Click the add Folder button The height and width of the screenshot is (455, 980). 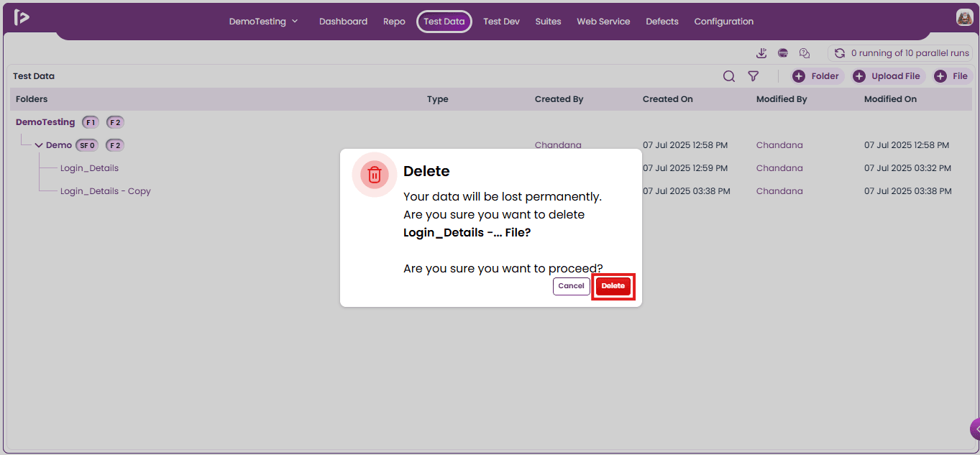(x=818, y=76)
